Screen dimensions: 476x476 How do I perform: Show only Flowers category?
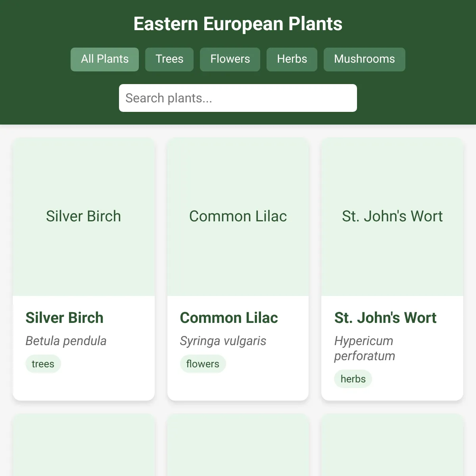click(230, 59)
